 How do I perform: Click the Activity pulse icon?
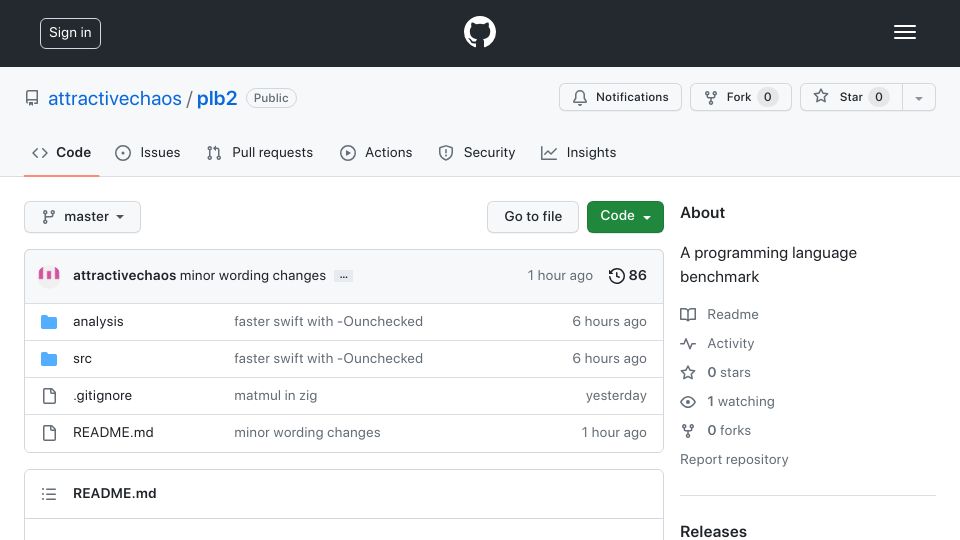click(688, 343)
